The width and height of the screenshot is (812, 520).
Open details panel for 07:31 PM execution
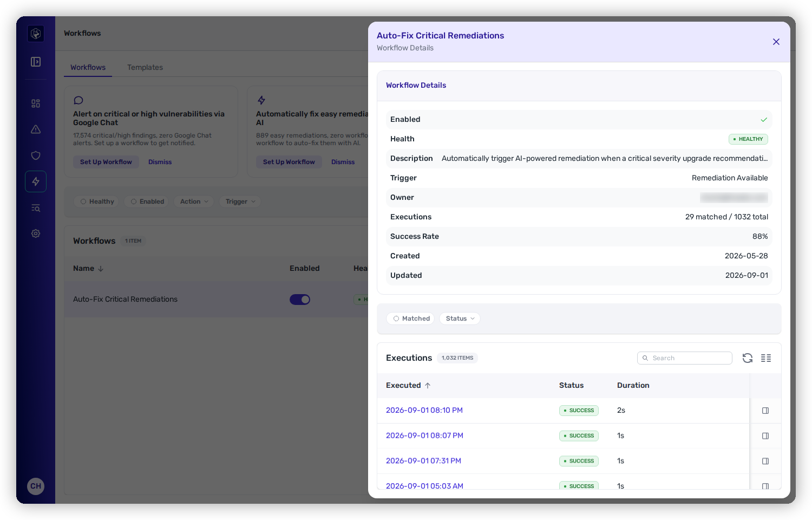point(765,461)
